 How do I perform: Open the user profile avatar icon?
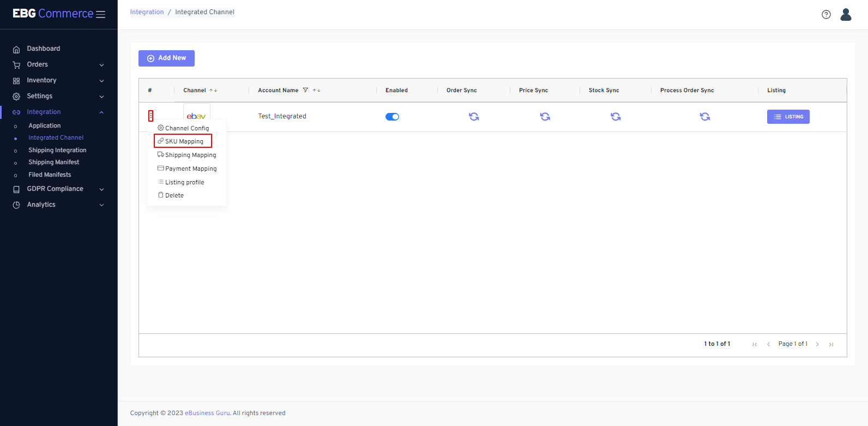[x=846, y=15]
